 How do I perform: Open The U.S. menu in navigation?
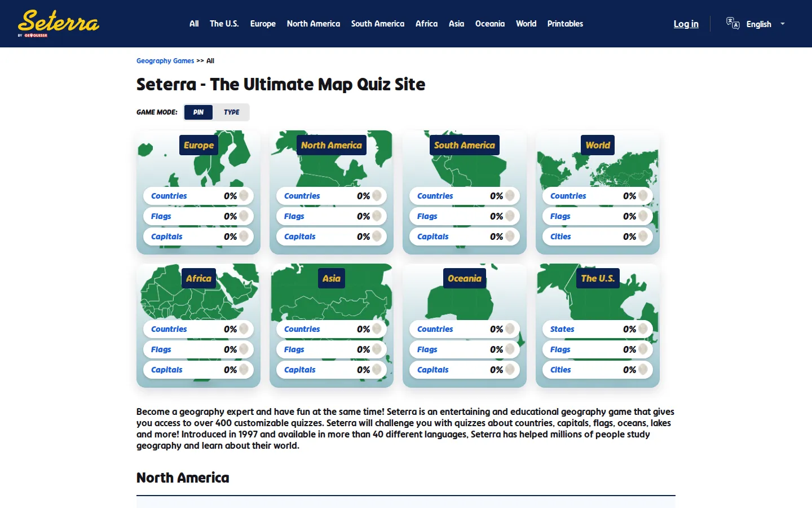point(224,24)
